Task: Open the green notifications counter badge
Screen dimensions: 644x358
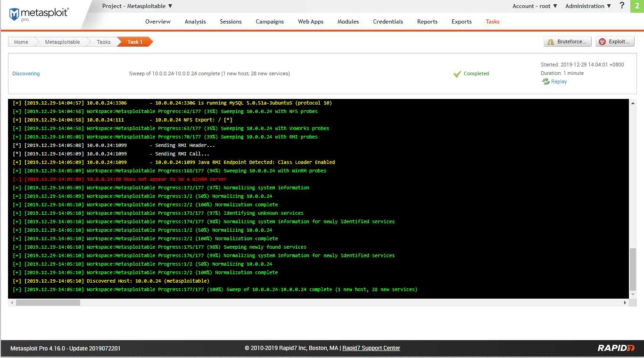Action: [x=637, y=6]
